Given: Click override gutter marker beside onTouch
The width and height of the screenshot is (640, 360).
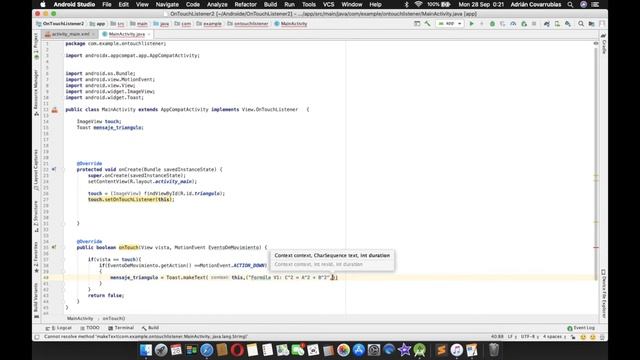Looking at the screenshot, I should pyautogui.click(x=54, y=247).
